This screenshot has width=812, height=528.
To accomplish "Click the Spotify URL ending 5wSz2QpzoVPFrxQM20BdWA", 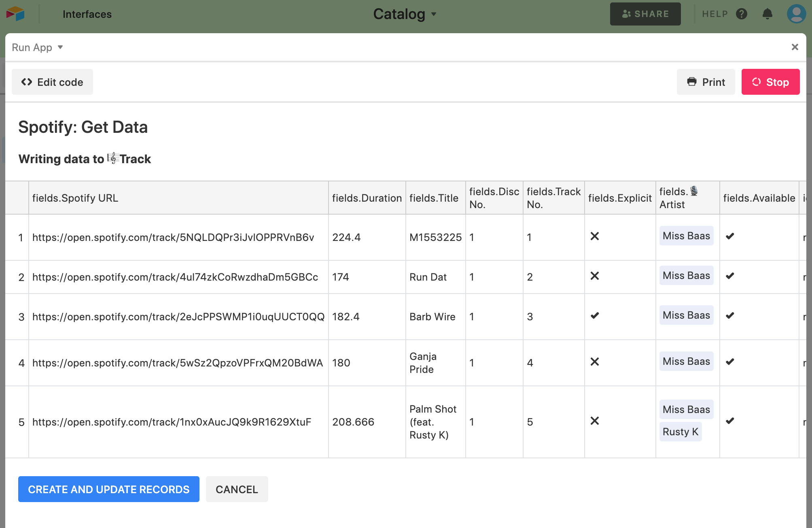I will click(x=178, y=363).
